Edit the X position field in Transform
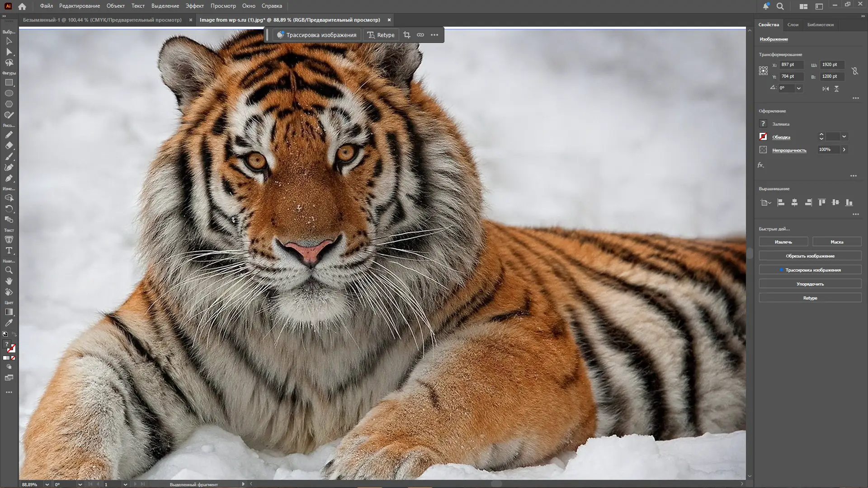Image resolution: width=868 pixels, height=488 pixels. click(791, 65)
